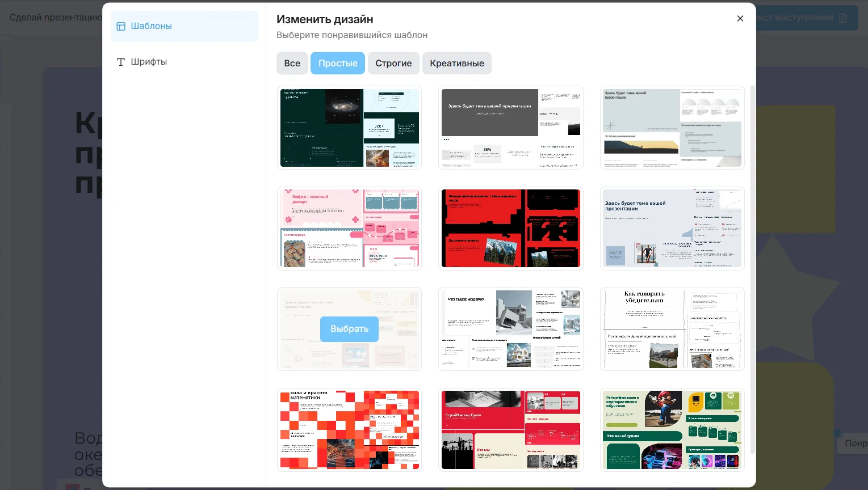Open the Шрифты section in sidebar

(149, 62)
